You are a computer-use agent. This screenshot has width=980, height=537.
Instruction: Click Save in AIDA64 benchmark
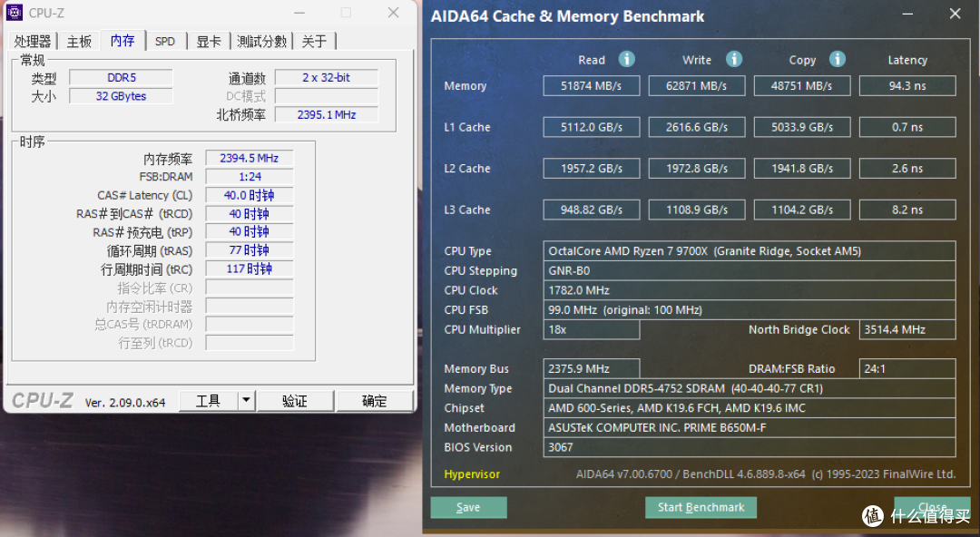pos(468,508)
